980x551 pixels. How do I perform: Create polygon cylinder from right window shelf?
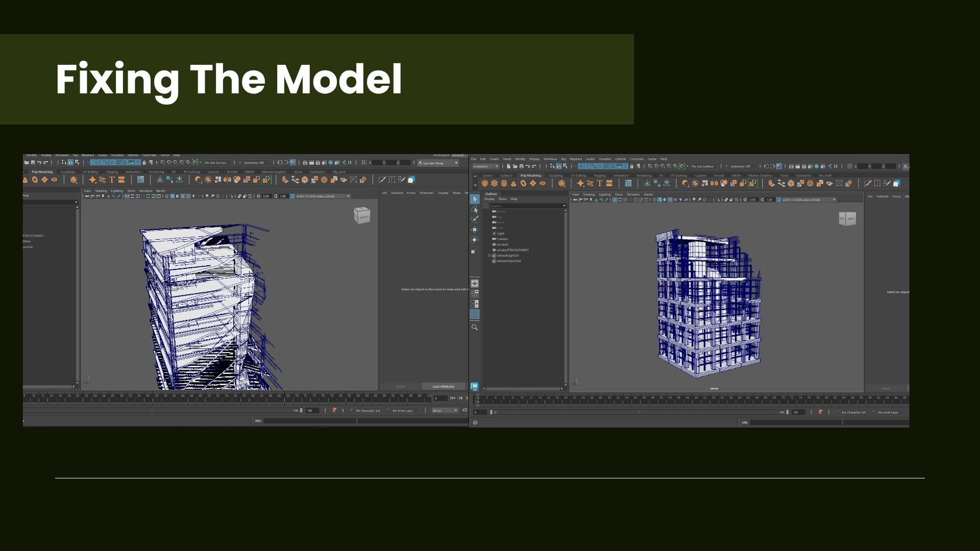click(504, 183)
